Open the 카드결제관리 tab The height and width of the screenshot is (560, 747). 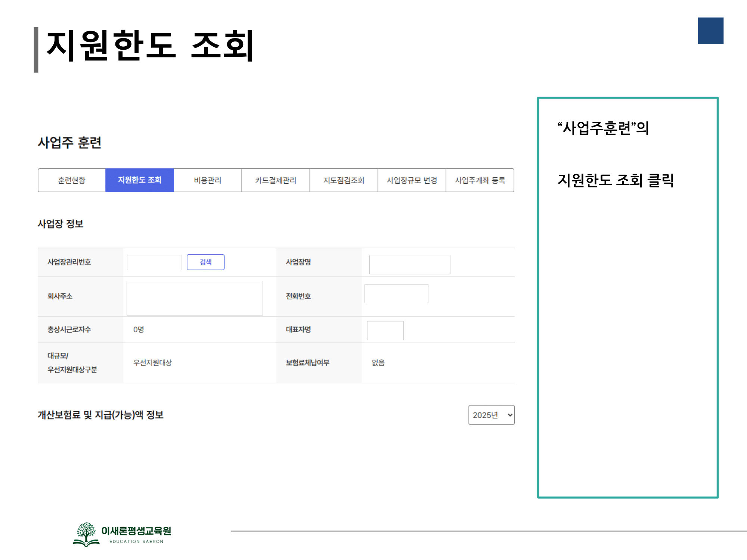(276, 180)
